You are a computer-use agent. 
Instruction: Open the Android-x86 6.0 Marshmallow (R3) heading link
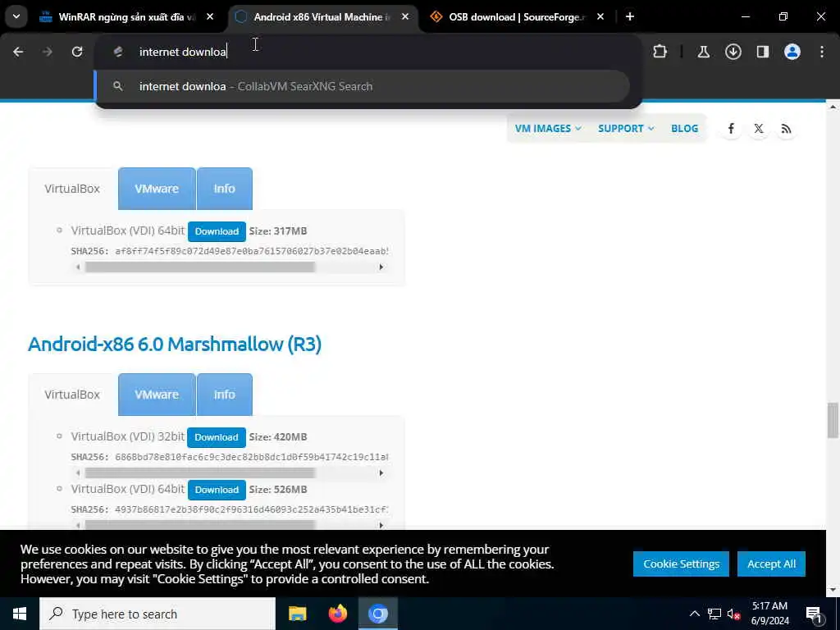(x=175, y=344)
